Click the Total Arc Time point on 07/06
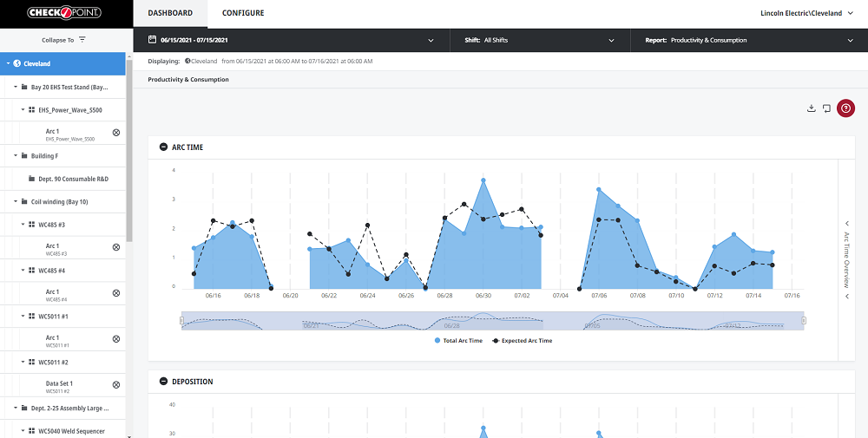This screenshot has width=868, height=438. tap(599, 190)
